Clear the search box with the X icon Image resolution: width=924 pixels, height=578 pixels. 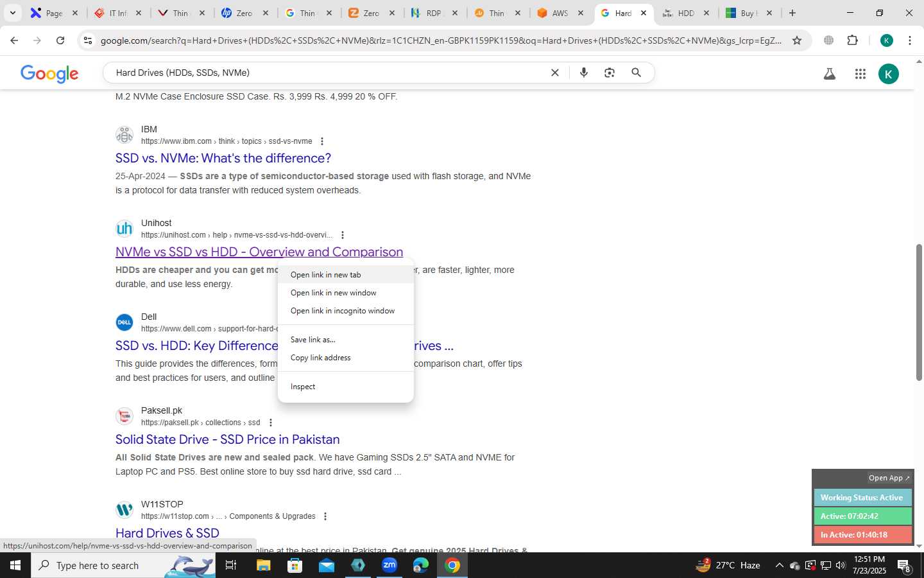pyautogui.click(x=555, y=73)
